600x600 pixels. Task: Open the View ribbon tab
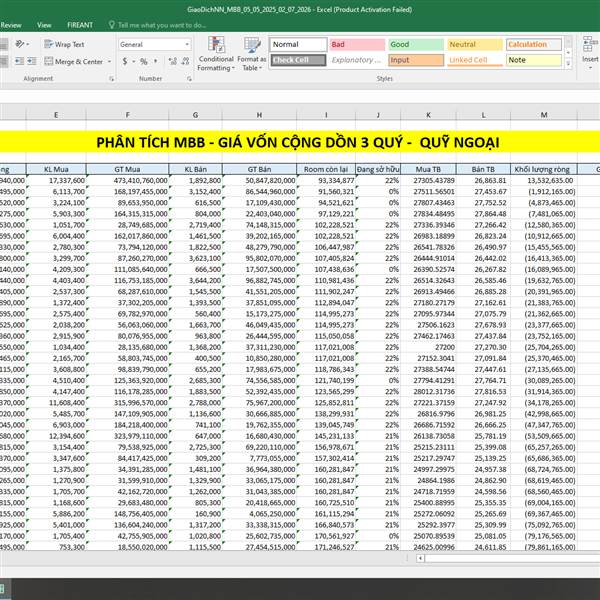[44, 25]
